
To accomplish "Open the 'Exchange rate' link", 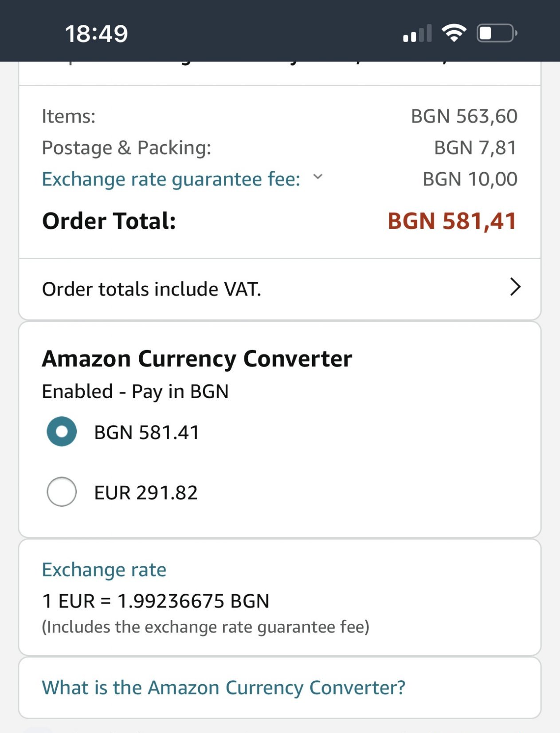I will point(104,570).
